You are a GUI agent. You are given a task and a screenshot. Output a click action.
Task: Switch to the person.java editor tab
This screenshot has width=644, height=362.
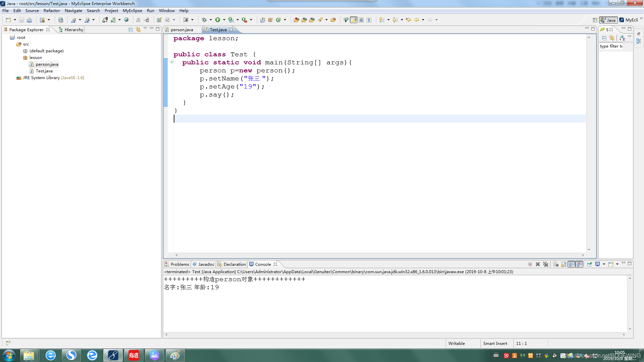(181, 29)
